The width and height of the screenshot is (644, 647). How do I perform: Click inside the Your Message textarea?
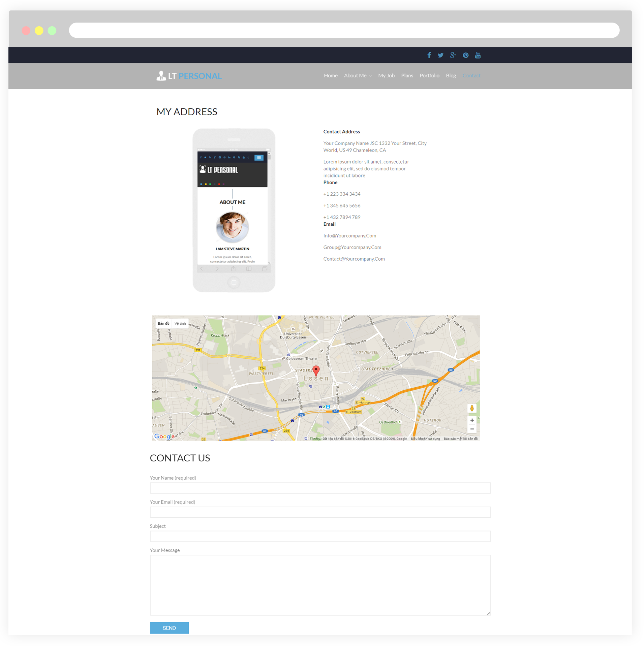[x=320, y=585]
